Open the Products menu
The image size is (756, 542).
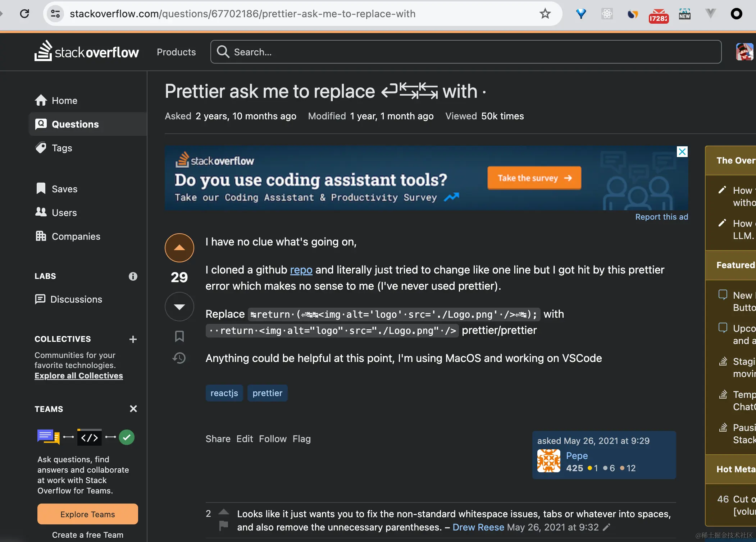[x=176, y=52]
